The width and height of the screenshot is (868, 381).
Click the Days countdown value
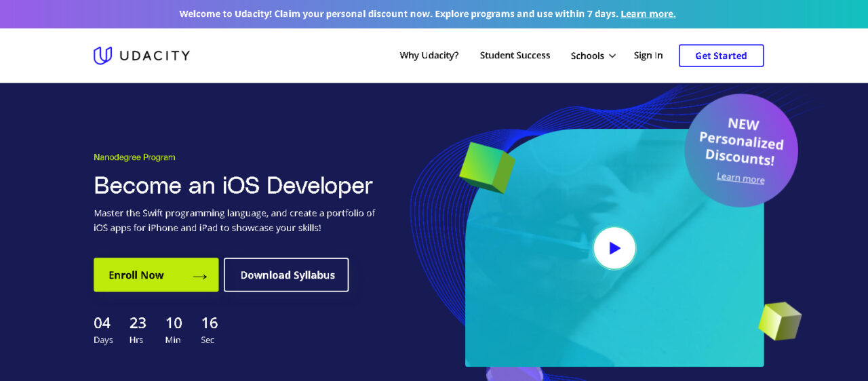102,323
